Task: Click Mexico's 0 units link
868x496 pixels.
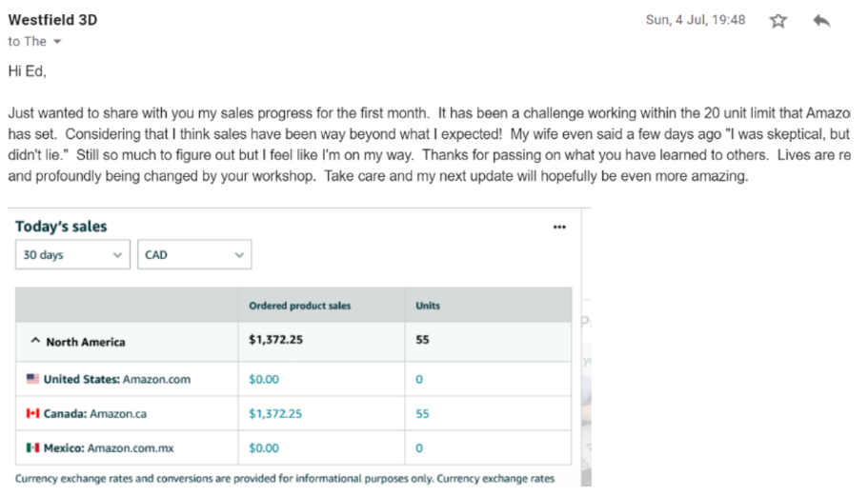Action: coord(419,447)
